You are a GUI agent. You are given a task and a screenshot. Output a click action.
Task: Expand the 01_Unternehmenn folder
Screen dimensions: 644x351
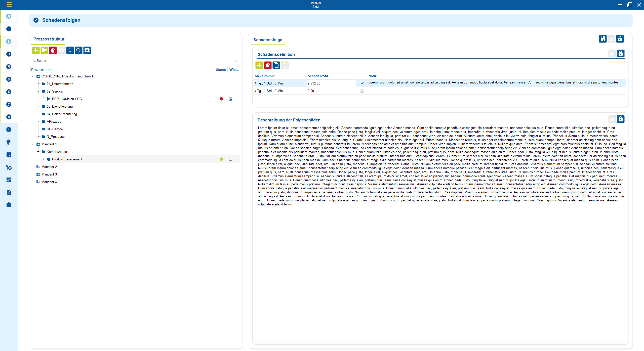coord(38,84)
